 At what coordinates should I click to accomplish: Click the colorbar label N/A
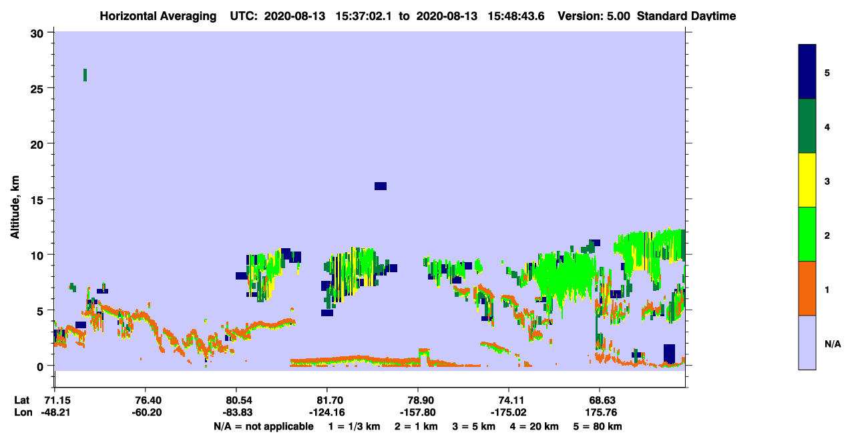click(x=832, y=344)
